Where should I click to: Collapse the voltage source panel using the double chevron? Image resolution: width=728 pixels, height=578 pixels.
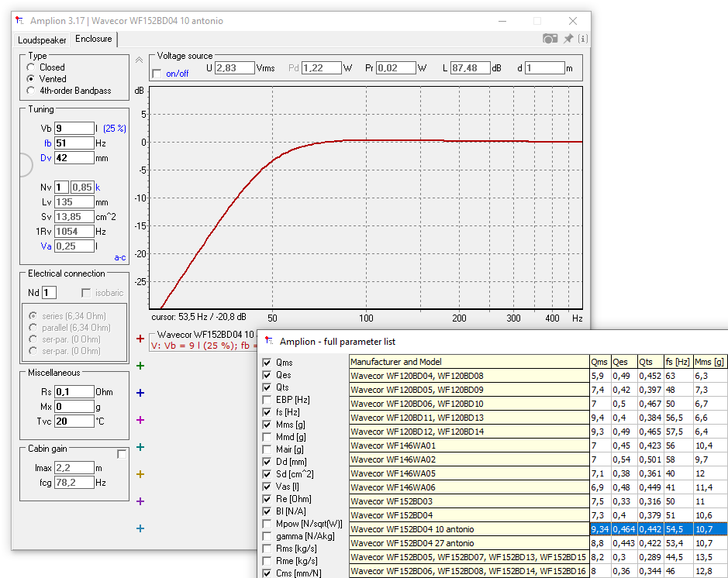139,60
